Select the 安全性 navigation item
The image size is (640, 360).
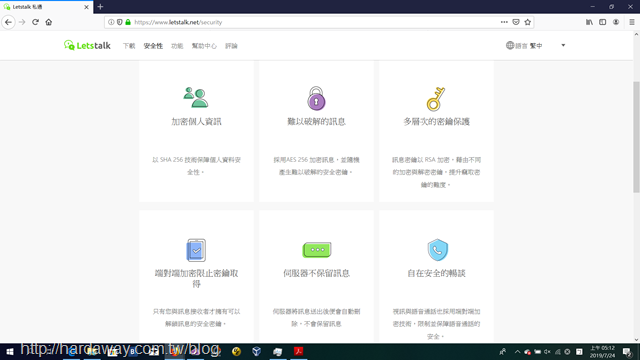click(153, 46)
